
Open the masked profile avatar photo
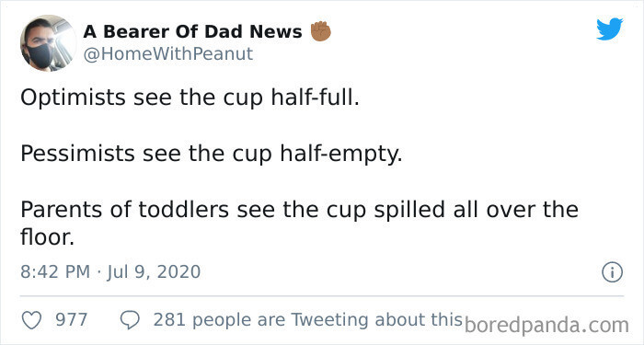48,43
